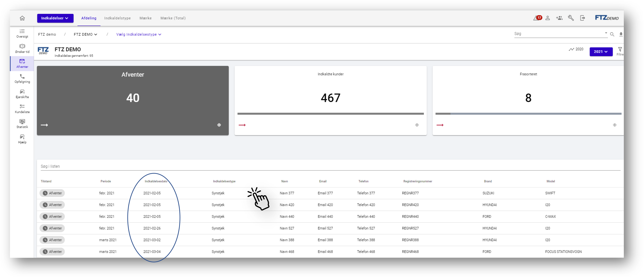Click the FTZ demo breadcrumb link

[x=47, y=34]
